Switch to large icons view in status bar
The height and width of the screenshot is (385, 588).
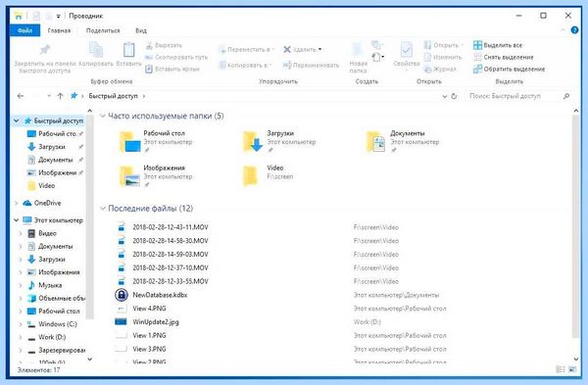pyautogui.click(x=572, y=370)
